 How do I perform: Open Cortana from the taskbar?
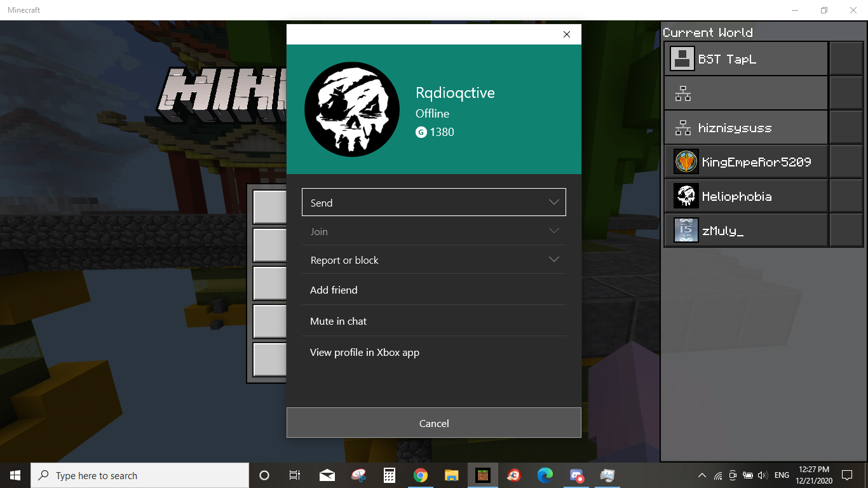click(264, 475)
